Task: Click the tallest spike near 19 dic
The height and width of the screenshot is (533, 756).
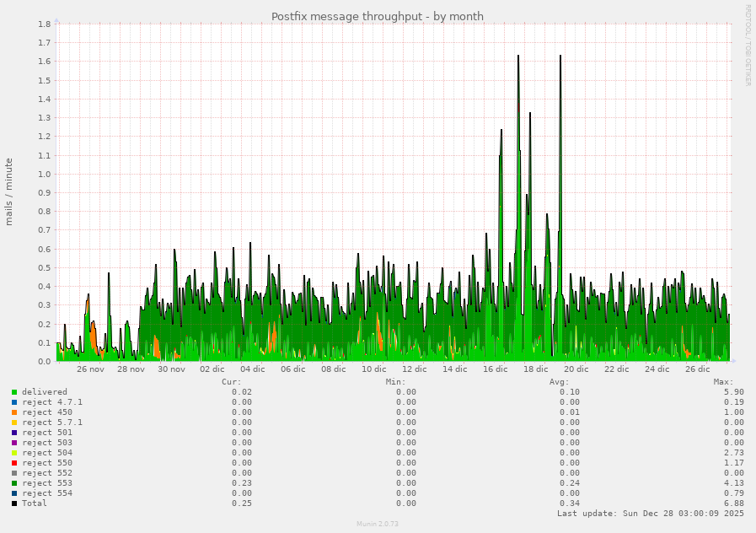Action: [x=560, y=57]
